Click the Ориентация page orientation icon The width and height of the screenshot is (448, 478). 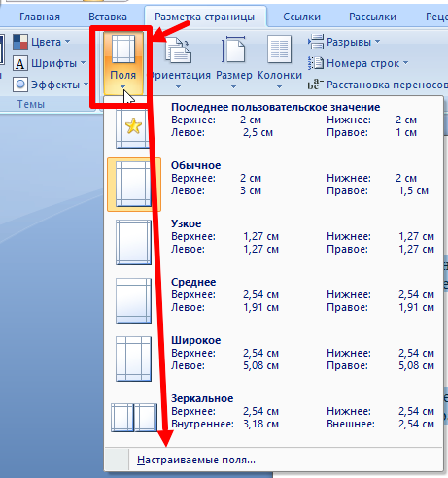pos(178,50)
